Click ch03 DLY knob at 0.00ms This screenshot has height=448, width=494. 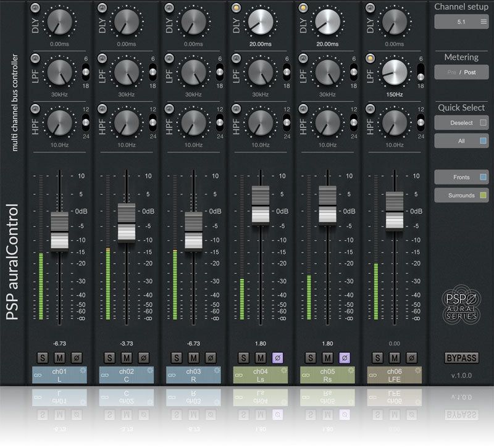[x=193, y=22]
